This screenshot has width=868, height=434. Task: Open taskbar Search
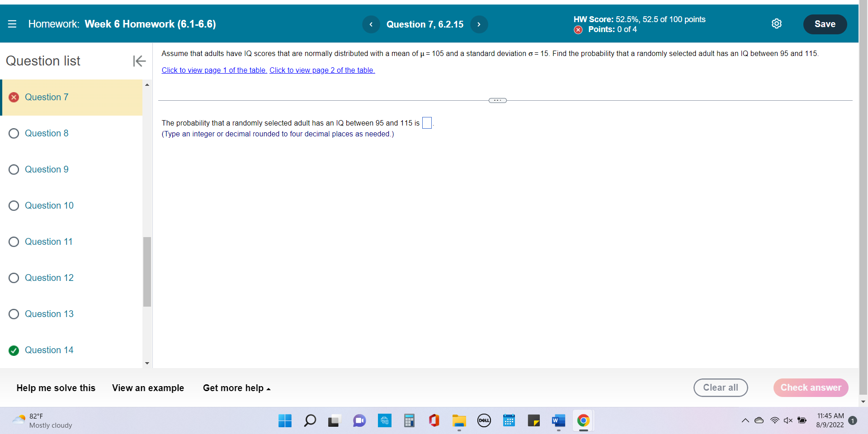[x=310, y=421]
